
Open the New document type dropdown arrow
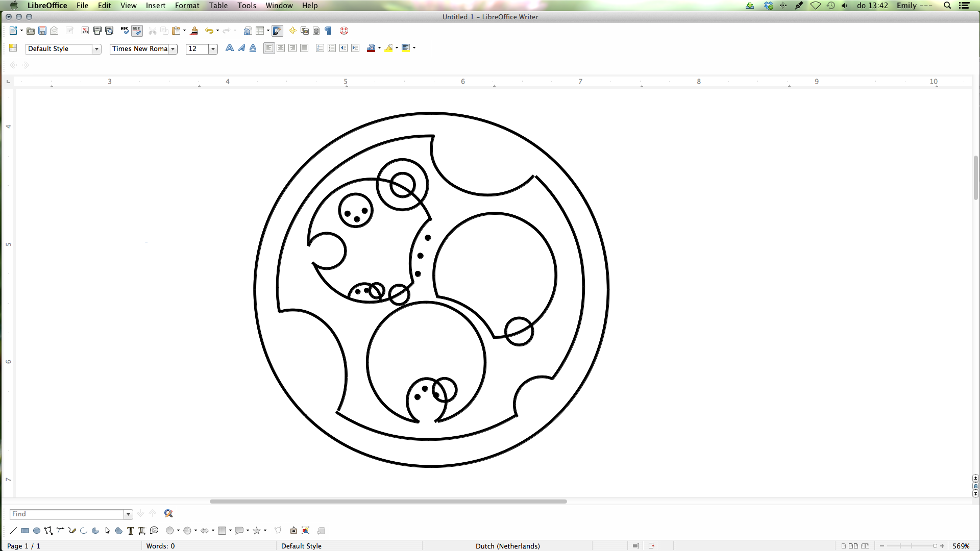tap(21, 31)
